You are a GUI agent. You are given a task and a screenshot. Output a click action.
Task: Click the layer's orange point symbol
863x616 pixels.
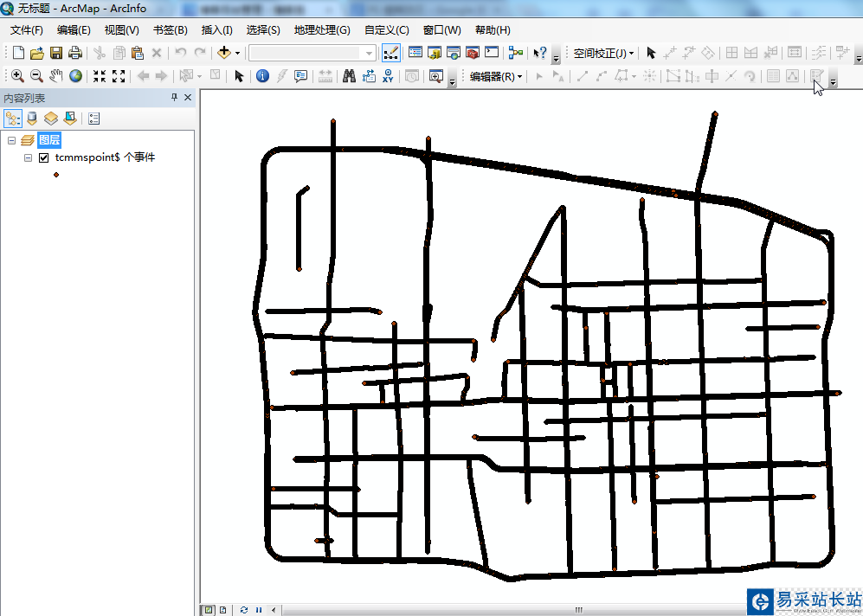(56, 175)
